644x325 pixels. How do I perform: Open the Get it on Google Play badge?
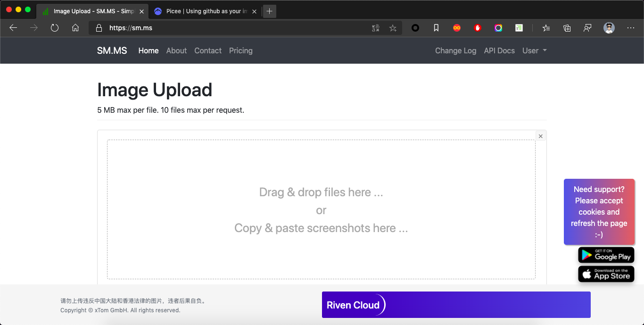pos(606,255)
